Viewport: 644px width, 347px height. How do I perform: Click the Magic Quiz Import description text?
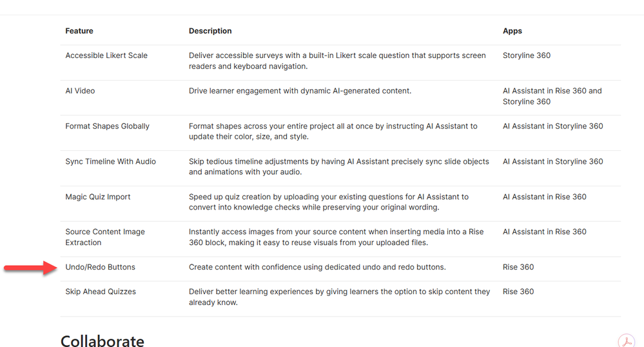tap(328, 202)
